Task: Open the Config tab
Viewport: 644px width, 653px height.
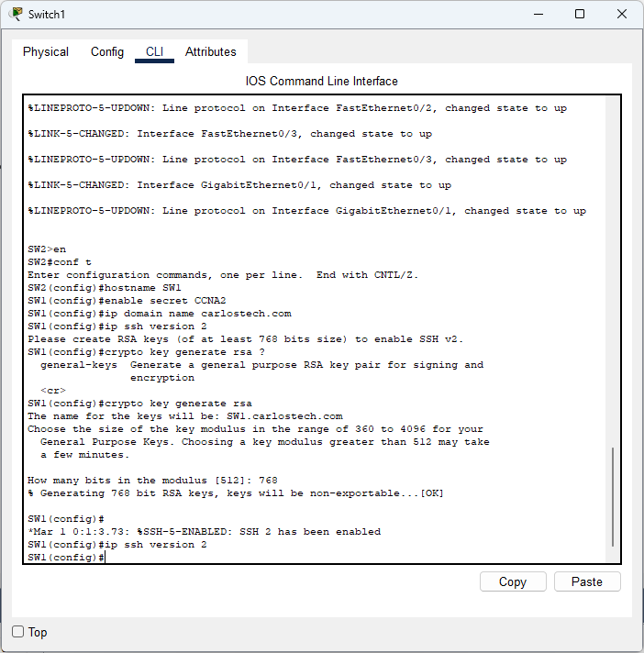Action: click(x=107, y=52)
